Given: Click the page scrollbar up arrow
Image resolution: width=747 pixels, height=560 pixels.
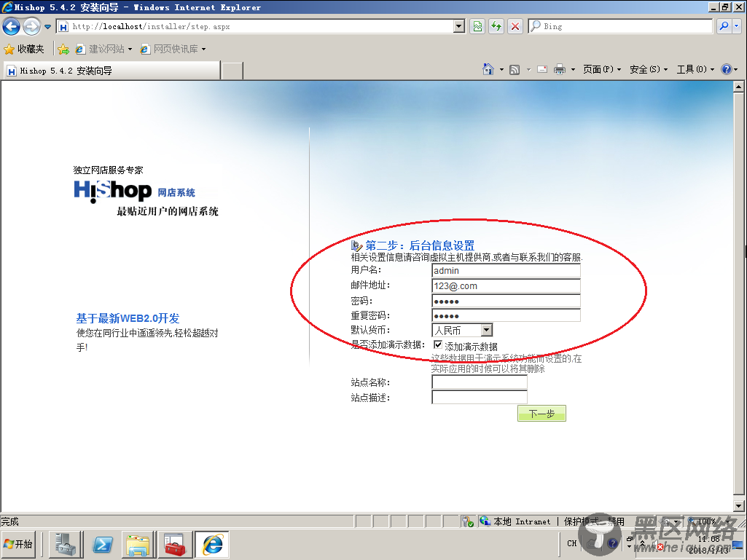Looking at the screenshot, I should click(x=738, y=86).
